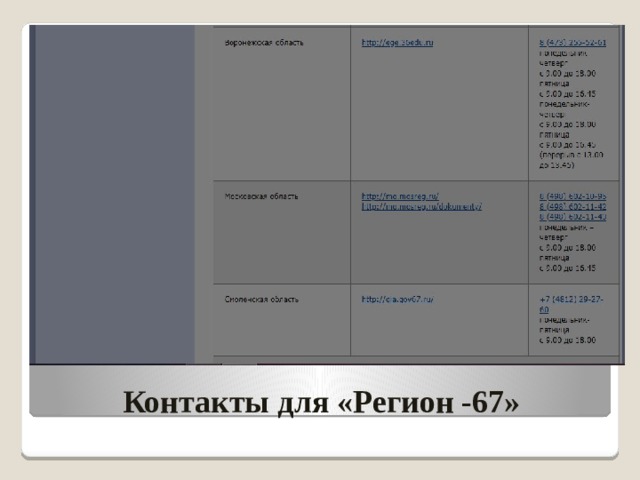Screen dimensions: 640x480
Task: Click phone number 8 (498) 602-10-95
Action: [573, 196]
